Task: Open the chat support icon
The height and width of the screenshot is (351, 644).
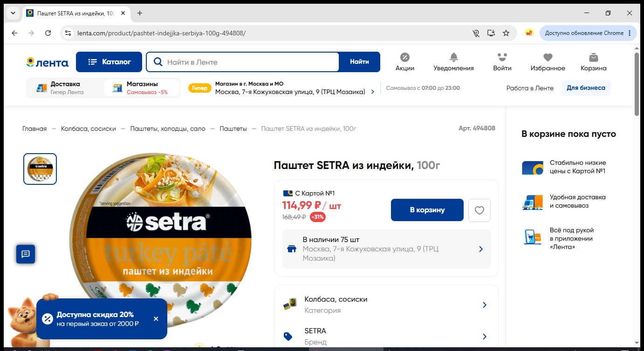Action: [x=26, y=254]
